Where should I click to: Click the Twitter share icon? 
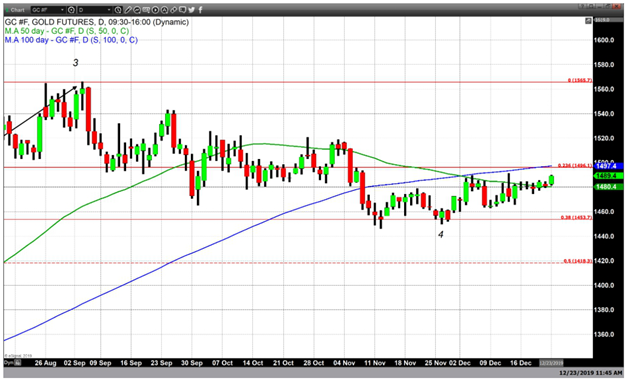coord(191,10)
